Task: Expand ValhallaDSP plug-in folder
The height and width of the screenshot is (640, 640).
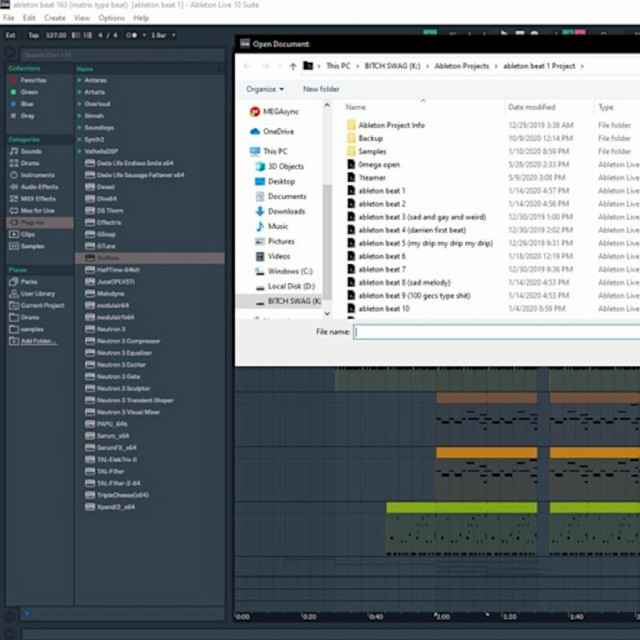Action: (x=80, y=151)
